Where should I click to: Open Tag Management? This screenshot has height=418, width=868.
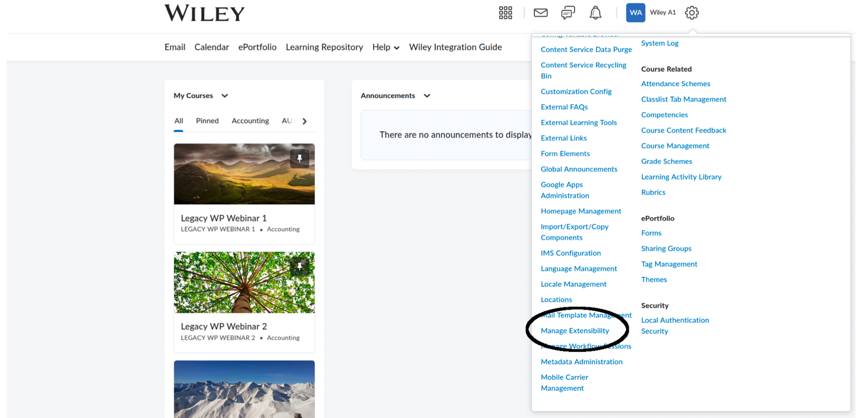669,264
